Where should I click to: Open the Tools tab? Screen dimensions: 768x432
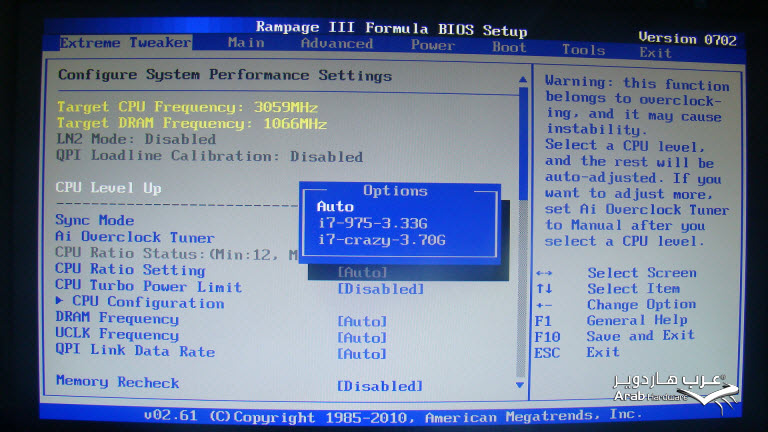[x=583, y=49]
